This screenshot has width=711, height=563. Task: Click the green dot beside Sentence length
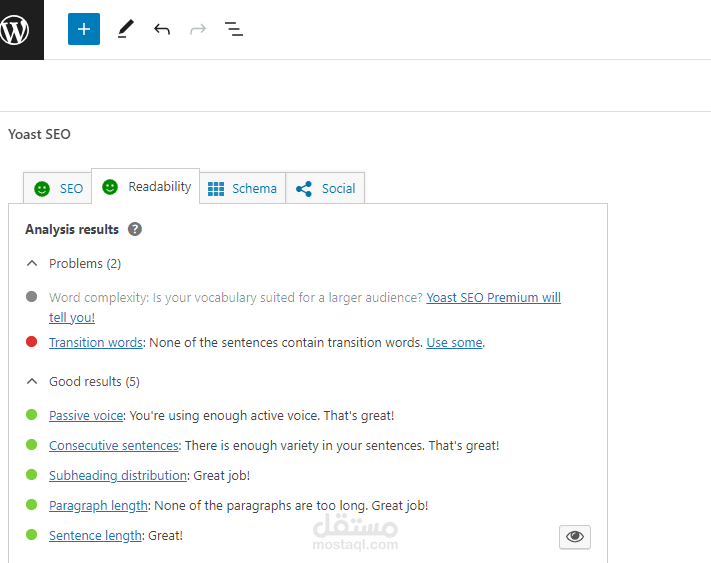tap(31, 534)
